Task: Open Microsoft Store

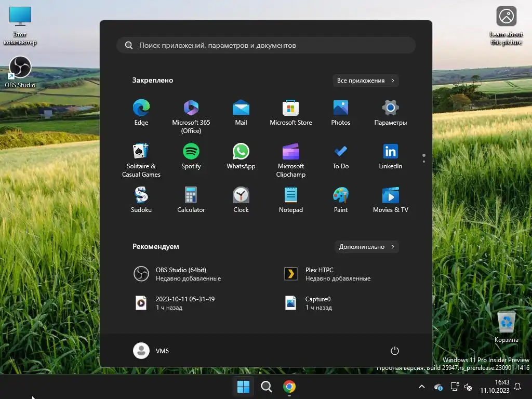Action: point(291,113)
